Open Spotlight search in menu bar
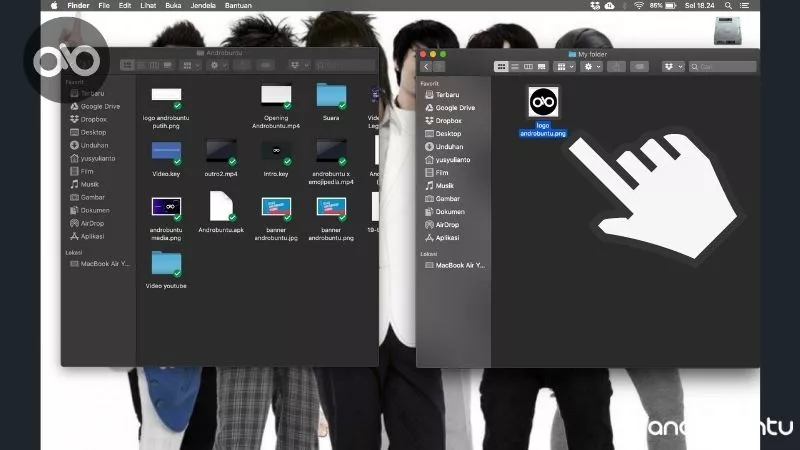Viewport: 800px width, 450px height. click(x=728, y=6)
